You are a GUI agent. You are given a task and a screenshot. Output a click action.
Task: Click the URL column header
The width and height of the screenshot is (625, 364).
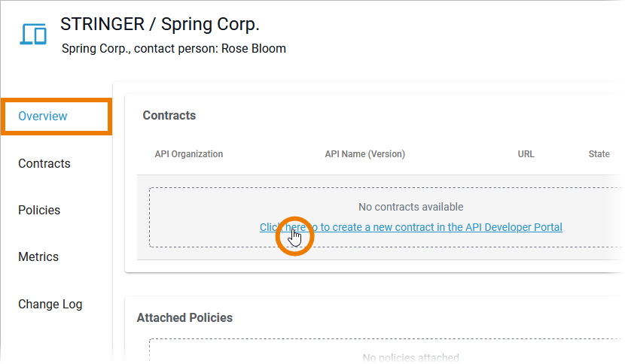pyautogui.click(x=526, y=154)
